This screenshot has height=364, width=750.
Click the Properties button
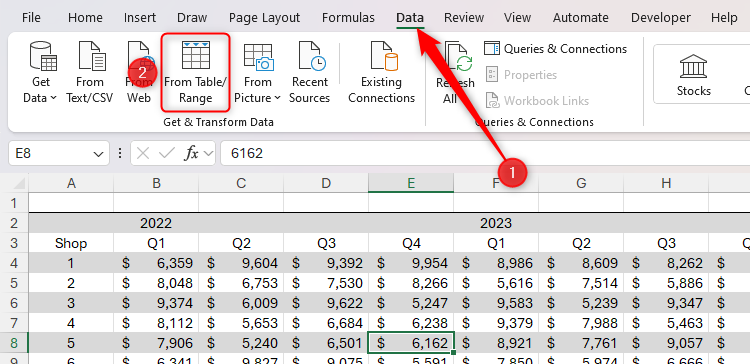(x=521, y=75)
